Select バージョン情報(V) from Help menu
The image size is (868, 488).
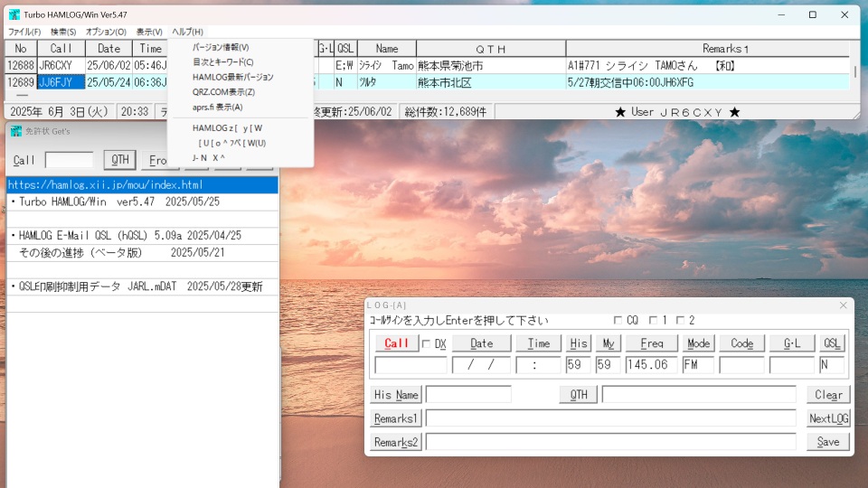pyautogui.click(x=221, y=47)
